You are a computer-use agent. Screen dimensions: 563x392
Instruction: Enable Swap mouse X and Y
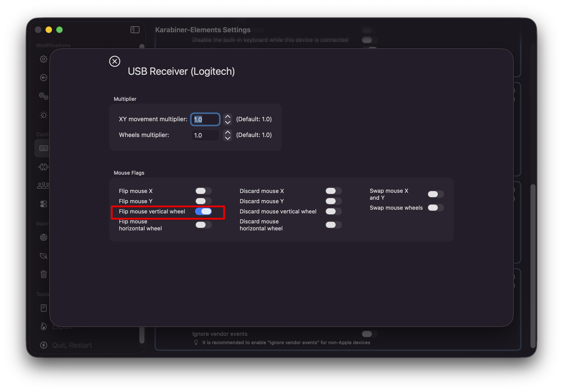click(435, 194)
